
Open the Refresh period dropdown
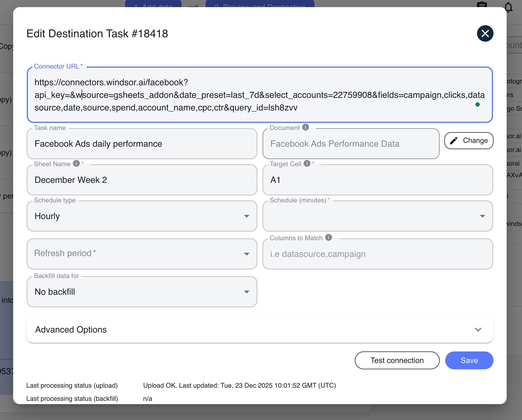[x=246, y=254]
